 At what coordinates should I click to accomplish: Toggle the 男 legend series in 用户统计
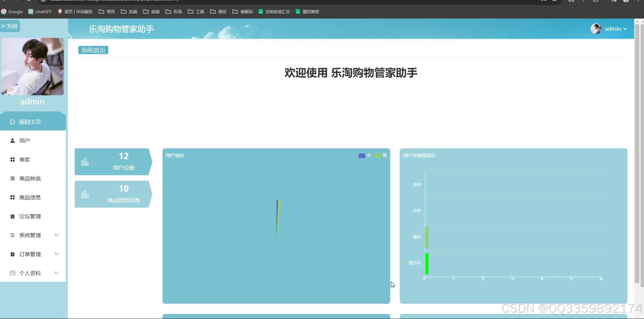point(381,155)
